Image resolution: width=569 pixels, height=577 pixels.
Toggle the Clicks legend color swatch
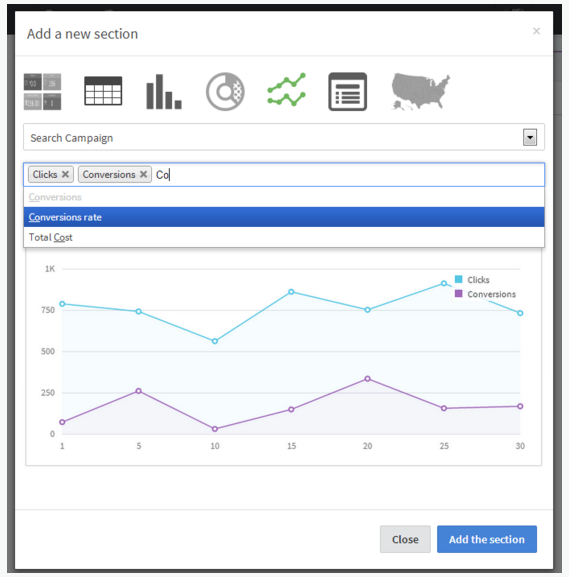pyautogui.click(x=458, y=279)
